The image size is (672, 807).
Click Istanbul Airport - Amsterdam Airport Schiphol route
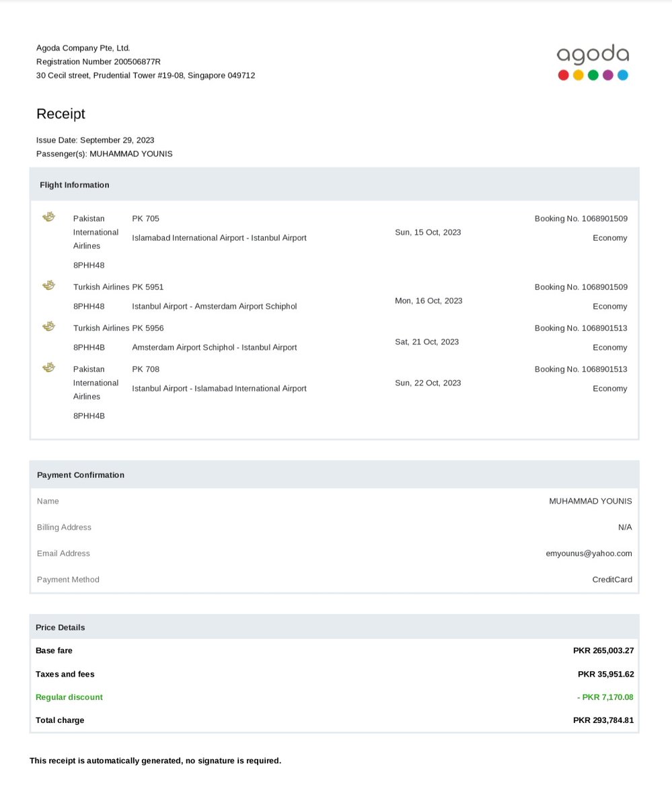pyautogui.click(x=215, y=306)
